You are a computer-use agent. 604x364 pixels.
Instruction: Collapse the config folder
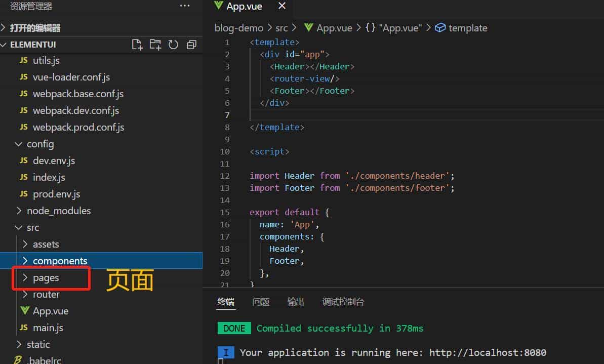40,144
